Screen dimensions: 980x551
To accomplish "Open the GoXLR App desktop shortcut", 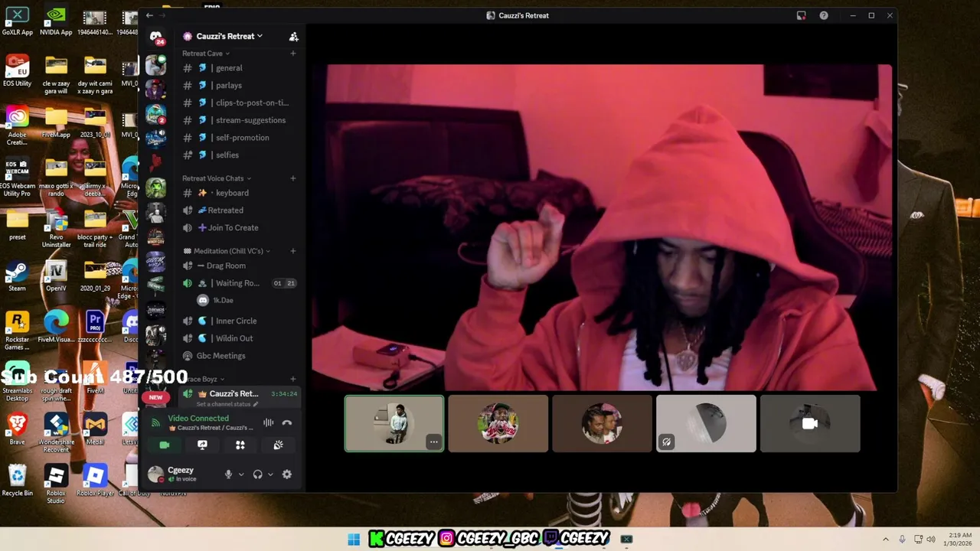I will (17, 21).
